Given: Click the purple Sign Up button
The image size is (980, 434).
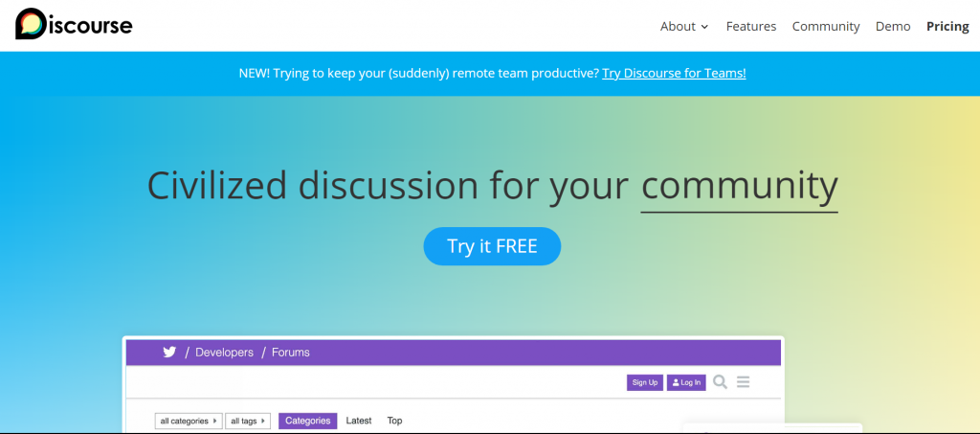Looking at the screenshot, I should click(x=644, y=382).
